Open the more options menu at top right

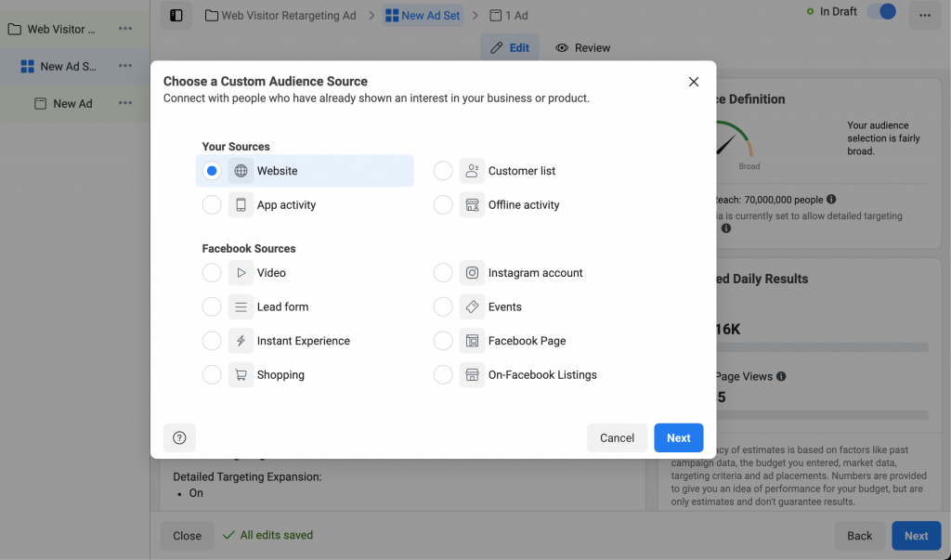tap(925, 15)
